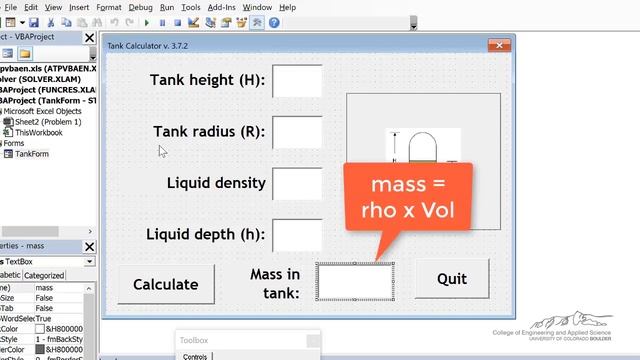Open the Window menu
The width and height of the screenshot is (640, 360).
click(257, 7)
